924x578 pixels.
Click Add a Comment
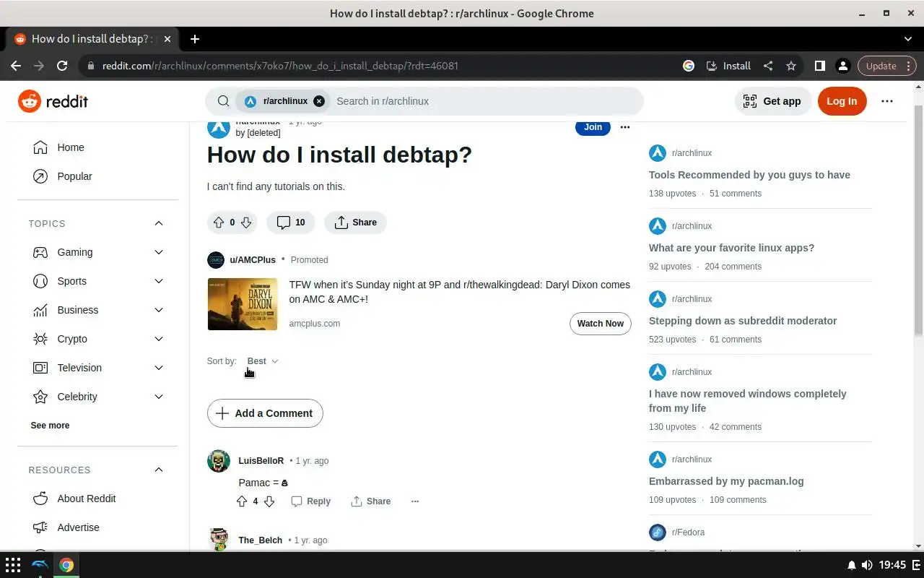tap(265, 413)
